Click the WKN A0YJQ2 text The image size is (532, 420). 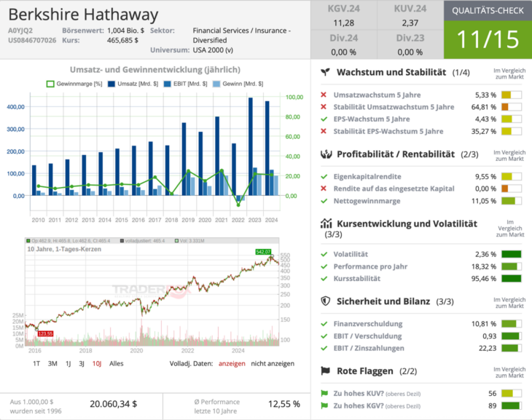20,31
